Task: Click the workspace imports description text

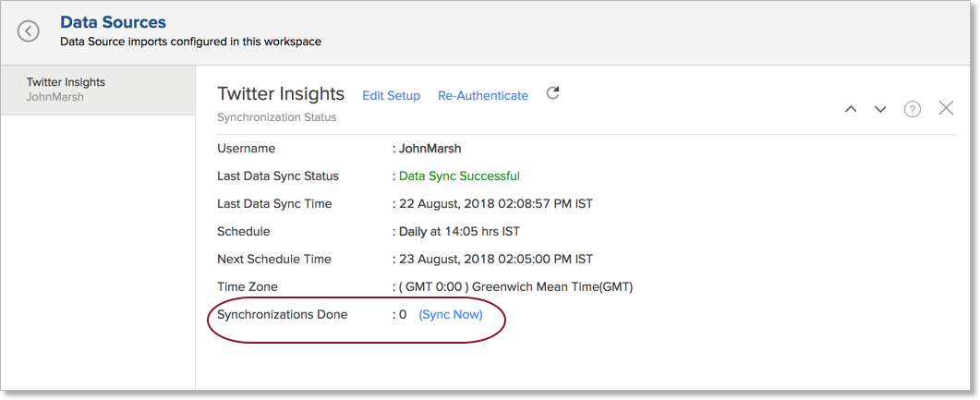Action: coord(190,42)
